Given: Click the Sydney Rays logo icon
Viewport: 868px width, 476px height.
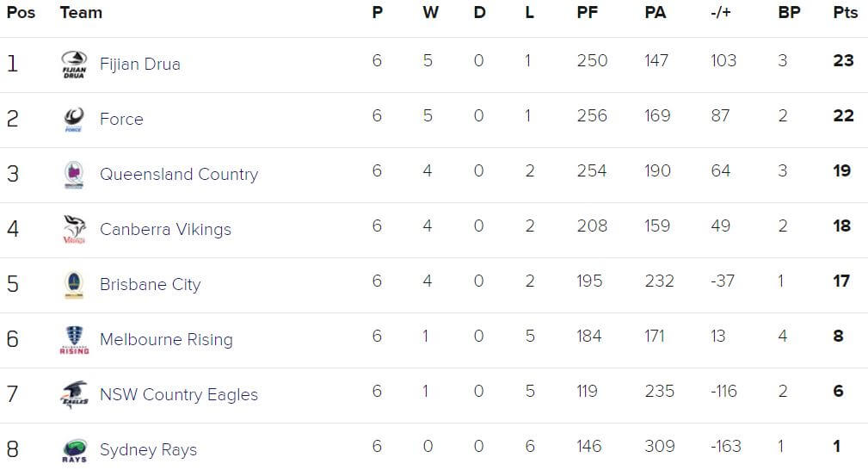Looking at the screenshot, I should coord(74,450).
